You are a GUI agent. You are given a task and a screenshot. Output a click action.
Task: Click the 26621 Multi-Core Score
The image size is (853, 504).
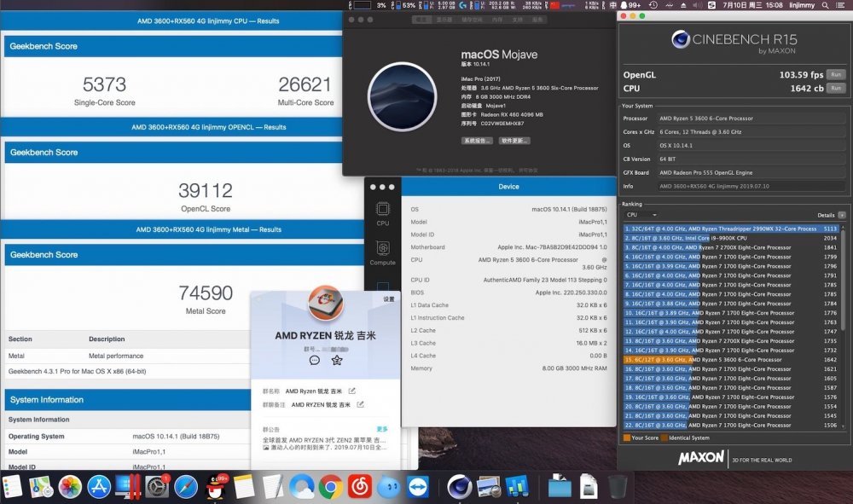[305, 84]
